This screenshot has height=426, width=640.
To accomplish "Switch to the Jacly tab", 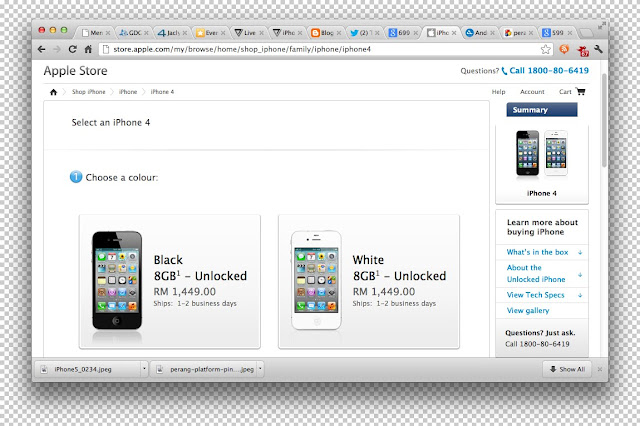I will 171,33.
